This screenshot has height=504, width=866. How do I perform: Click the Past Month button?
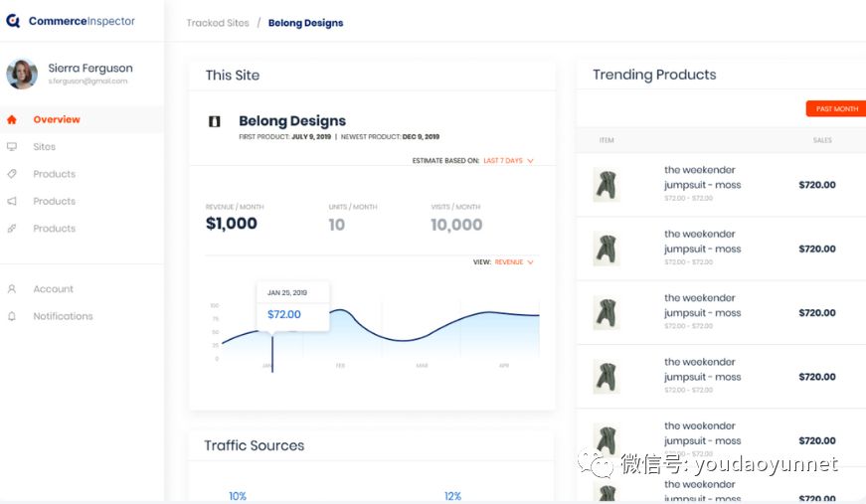click(836, 108)
